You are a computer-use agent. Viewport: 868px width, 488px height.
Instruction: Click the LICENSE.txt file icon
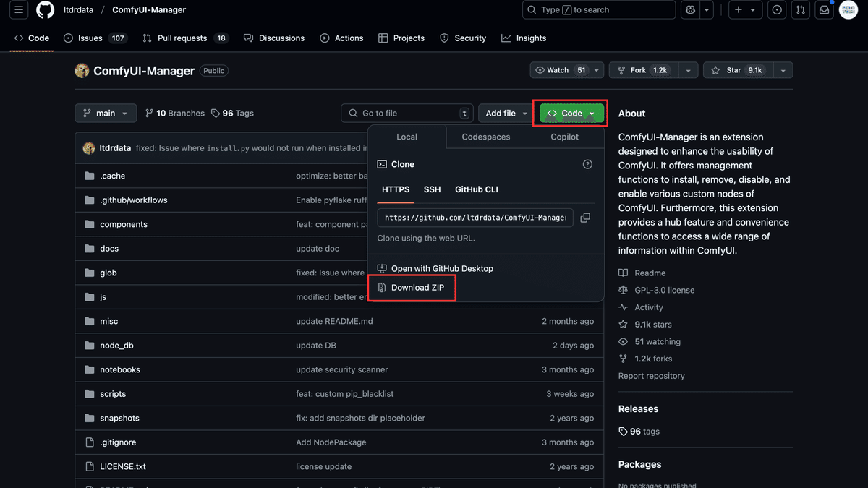click(x=90, y=467)
